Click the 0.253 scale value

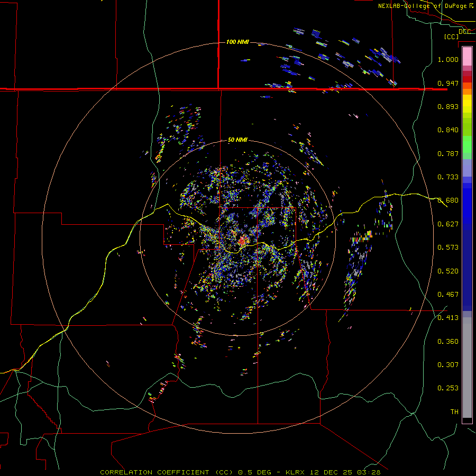[448, 388]
